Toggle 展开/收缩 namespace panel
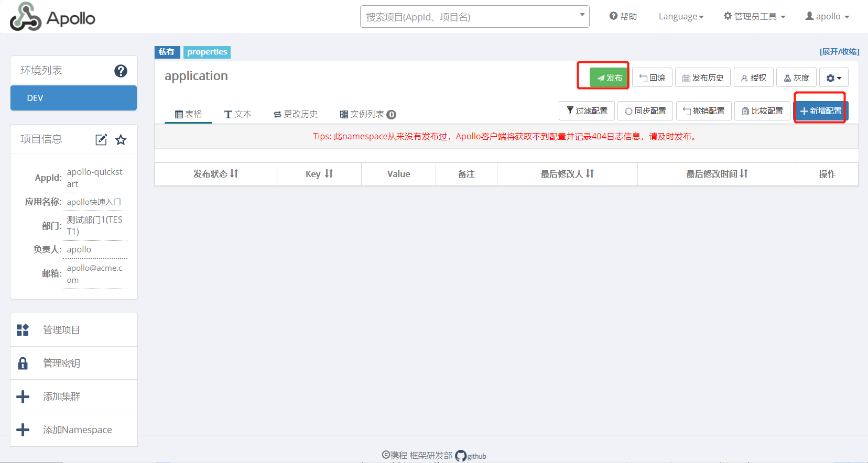 click(839, 51)
